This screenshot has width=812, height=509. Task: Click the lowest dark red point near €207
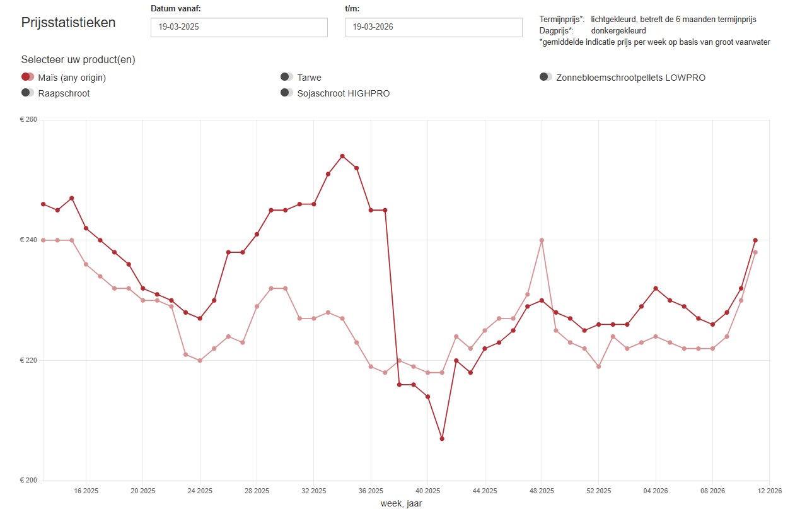(x=442, y=438)
